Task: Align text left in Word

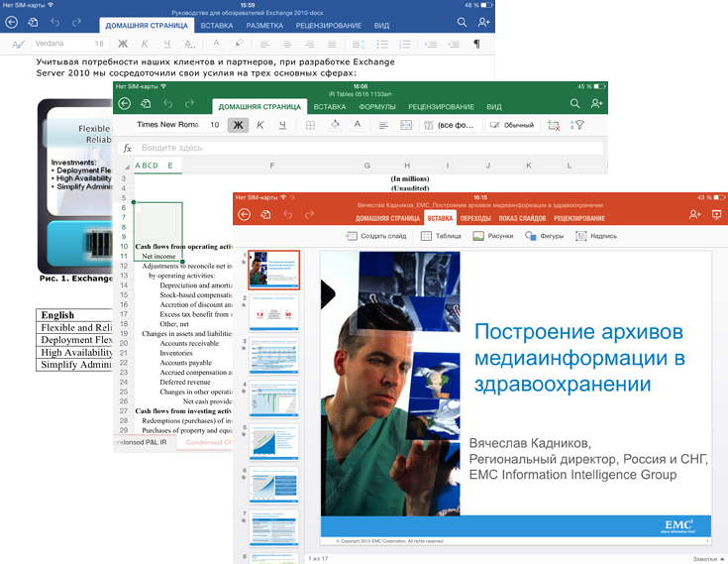Action: coord(264,45)
